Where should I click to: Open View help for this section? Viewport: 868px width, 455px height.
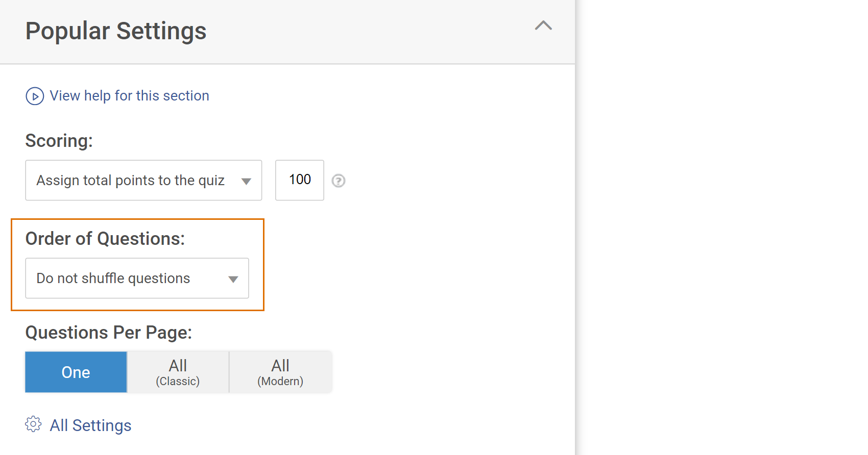click(x=129, y=95)
